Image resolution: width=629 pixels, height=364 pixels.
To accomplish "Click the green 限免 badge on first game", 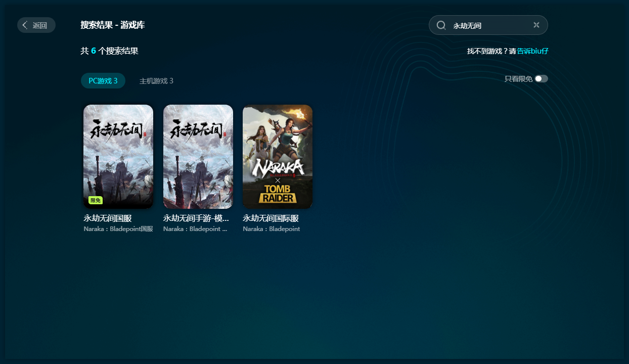I will click(95, 200).
